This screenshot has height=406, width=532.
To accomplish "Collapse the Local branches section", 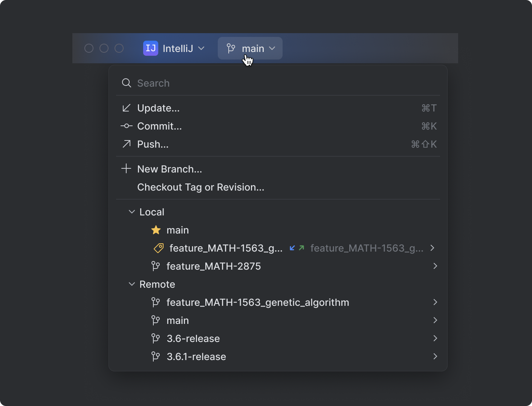I will point(131,212).
